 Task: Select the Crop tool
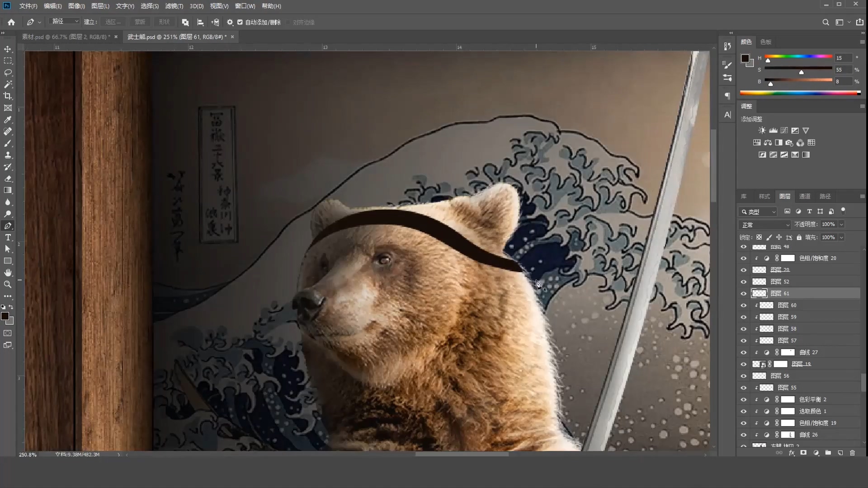[x=8, y=96]
